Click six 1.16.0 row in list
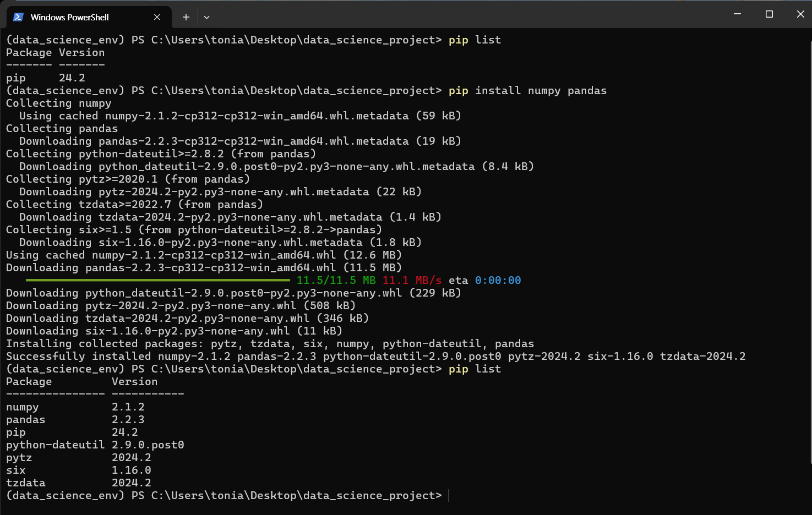 click(79, 470)
